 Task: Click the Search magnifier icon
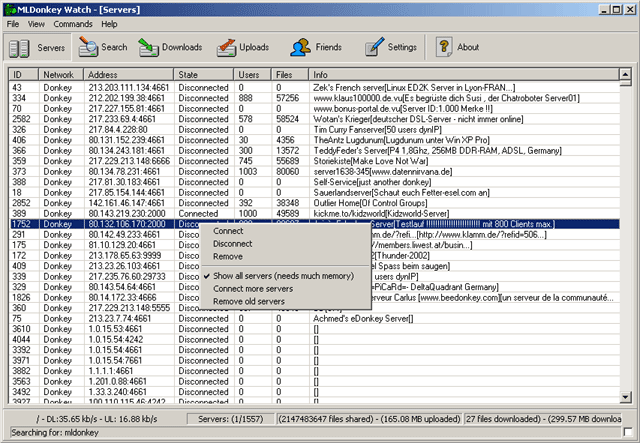(87, 47)
